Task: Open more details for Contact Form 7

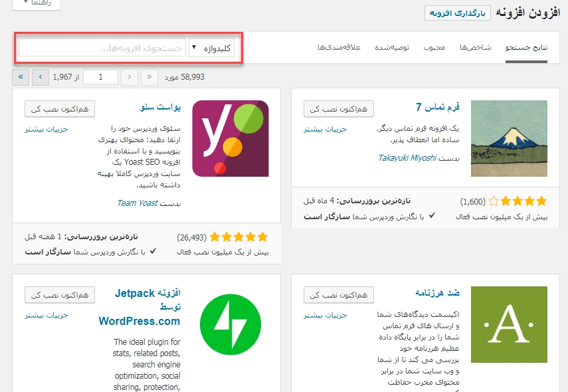Action: point(326,129)
